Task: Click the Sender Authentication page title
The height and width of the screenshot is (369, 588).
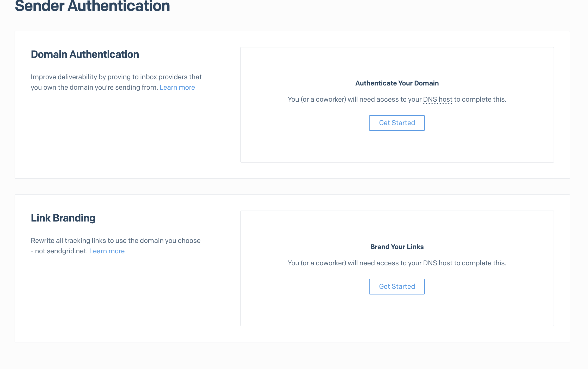Action: pos(92,6)
